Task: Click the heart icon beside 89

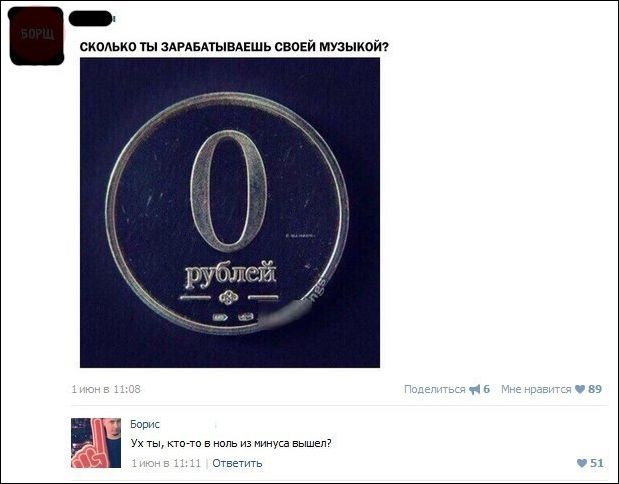Action: (x=580, y=389)
